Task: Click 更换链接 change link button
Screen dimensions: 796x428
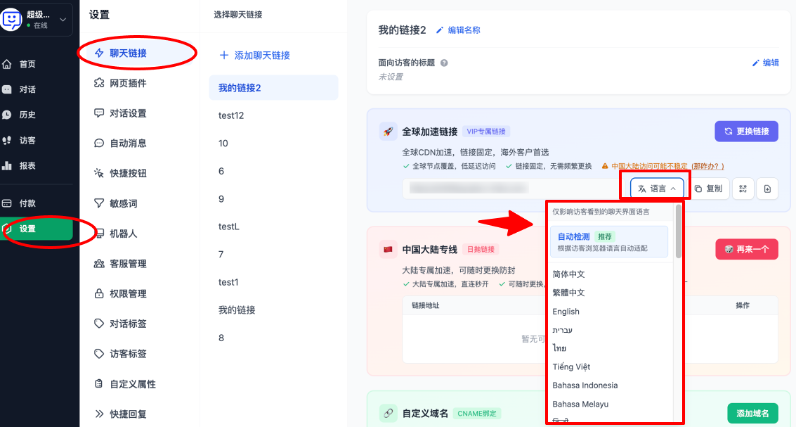Action: 746,131
